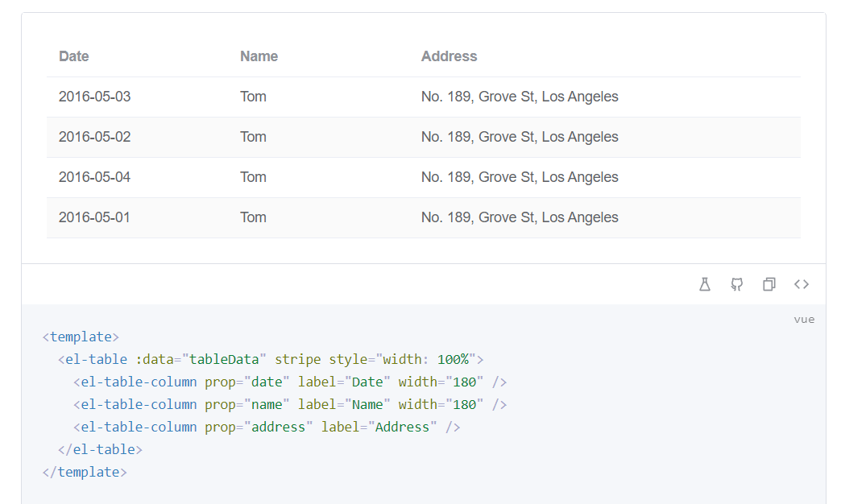Click the vue language label
The image size is (841, 504).
click(804, 320)
